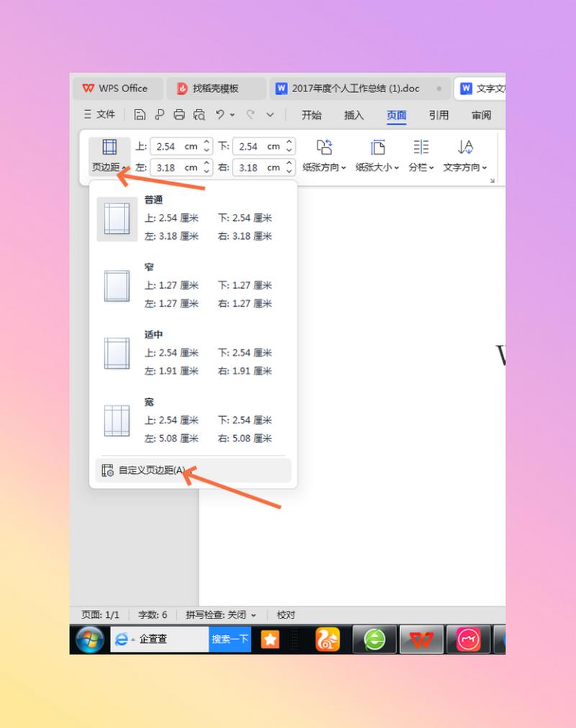
Task: Select the 页面 ribbon tab
Action: 397,115
